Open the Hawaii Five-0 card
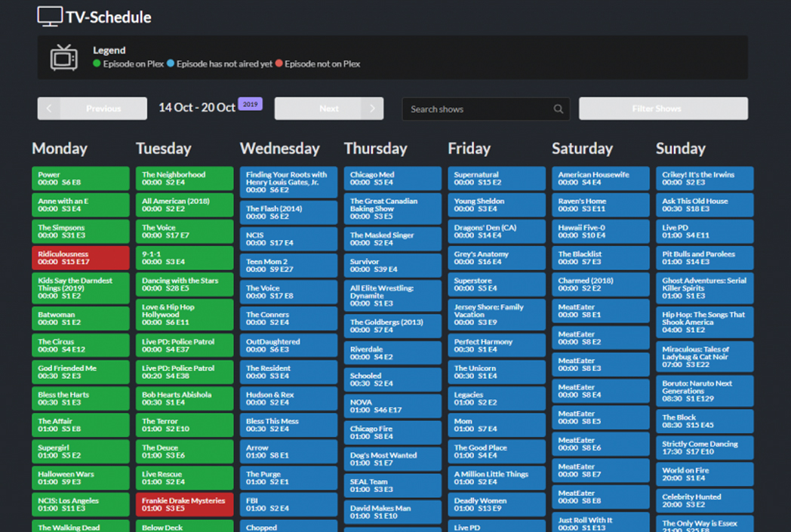 click(600, 232)
